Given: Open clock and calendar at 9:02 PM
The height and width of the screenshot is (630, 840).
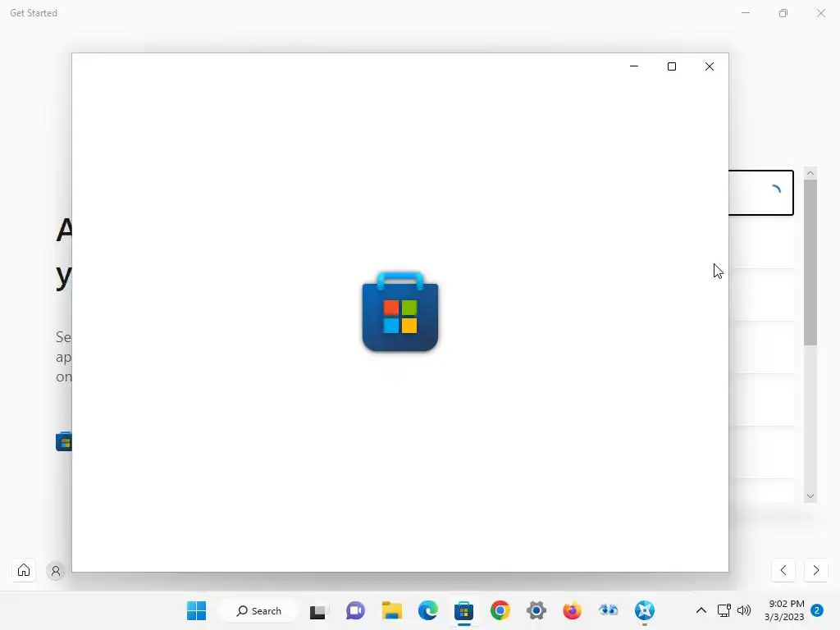Looking at the screenshot, I should [x=784, y=610].
